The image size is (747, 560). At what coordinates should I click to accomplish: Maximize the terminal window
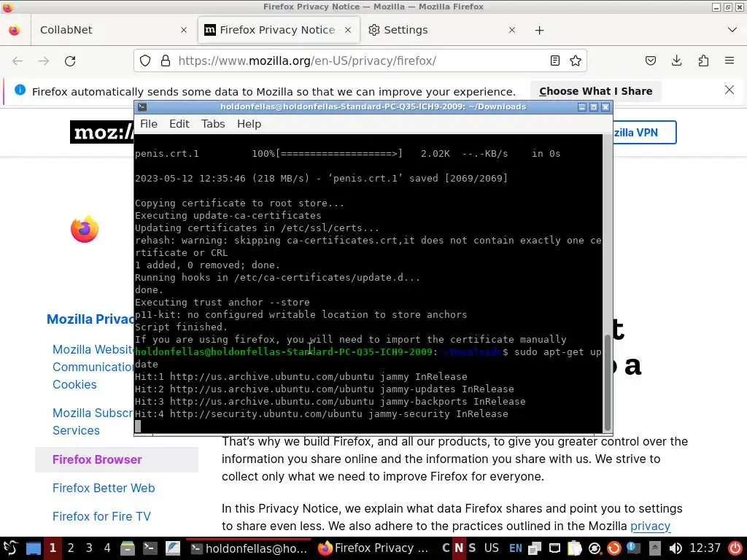(594, 106)
